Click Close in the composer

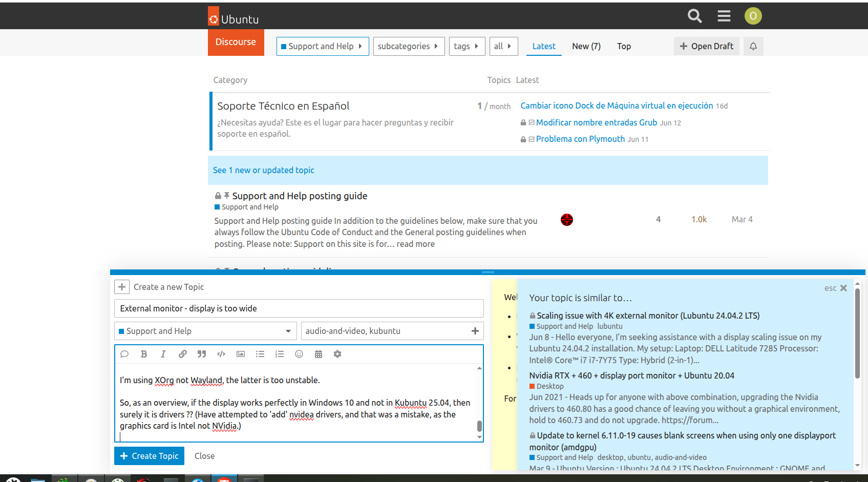204,456
